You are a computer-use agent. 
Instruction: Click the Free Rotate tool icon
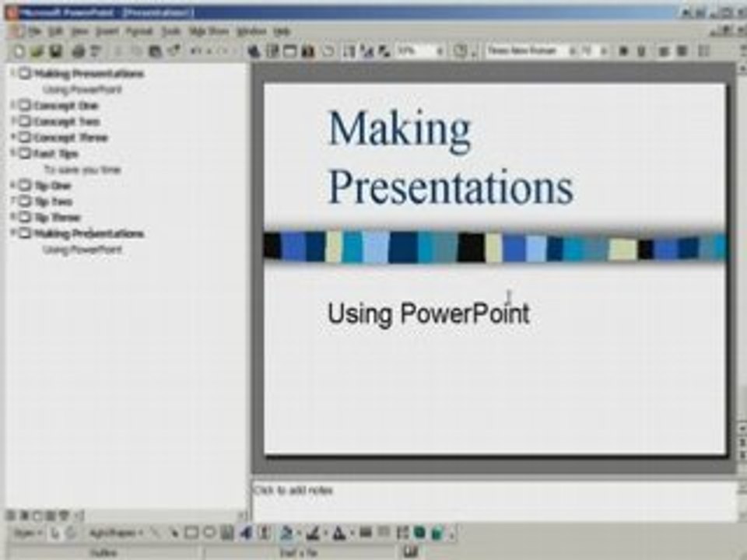pos(71,534)
